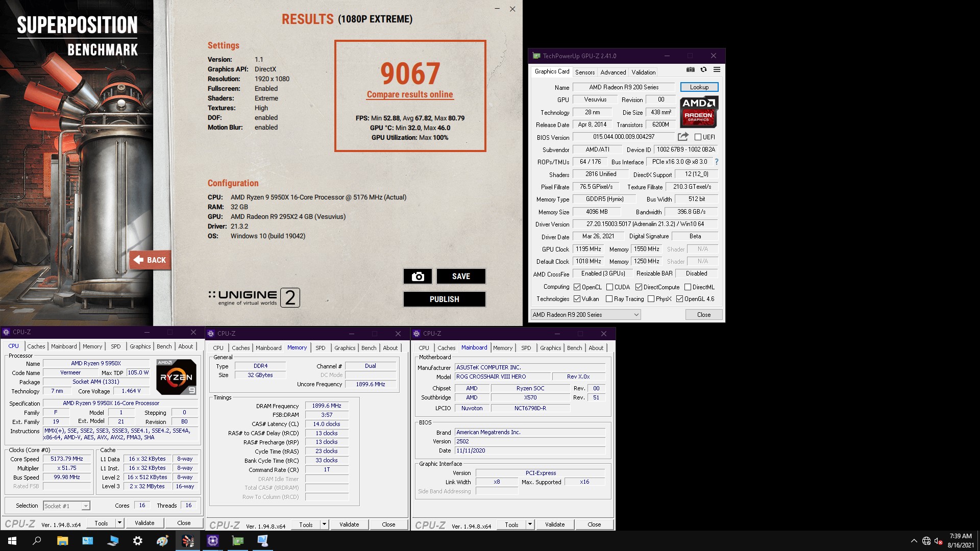
Task: Switch to CPU-Z purple taskbar icon
Action: (x=213, y=541)
